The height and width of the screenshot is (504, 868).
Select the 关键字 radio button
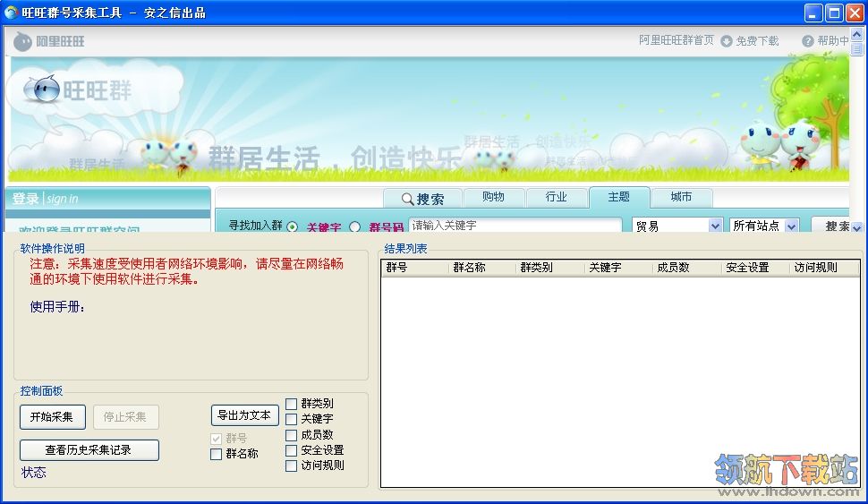(x=293, y=226)
